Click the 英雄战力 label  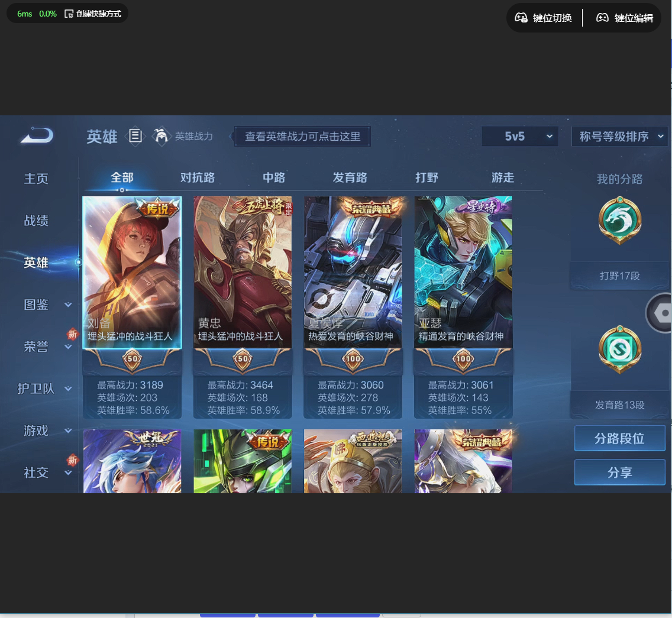[x=193, y=136]
